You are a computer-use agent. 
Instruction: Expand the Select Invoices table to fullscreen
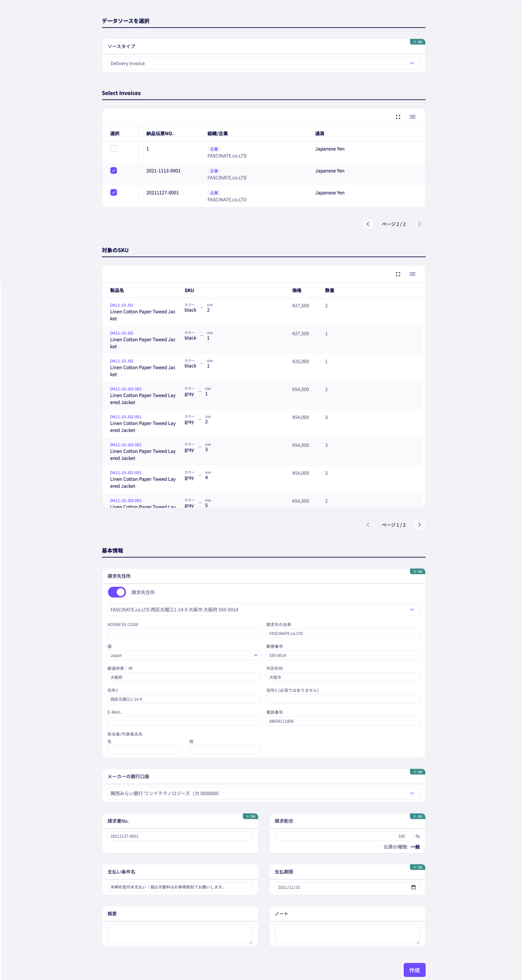[x=398, y=117]
